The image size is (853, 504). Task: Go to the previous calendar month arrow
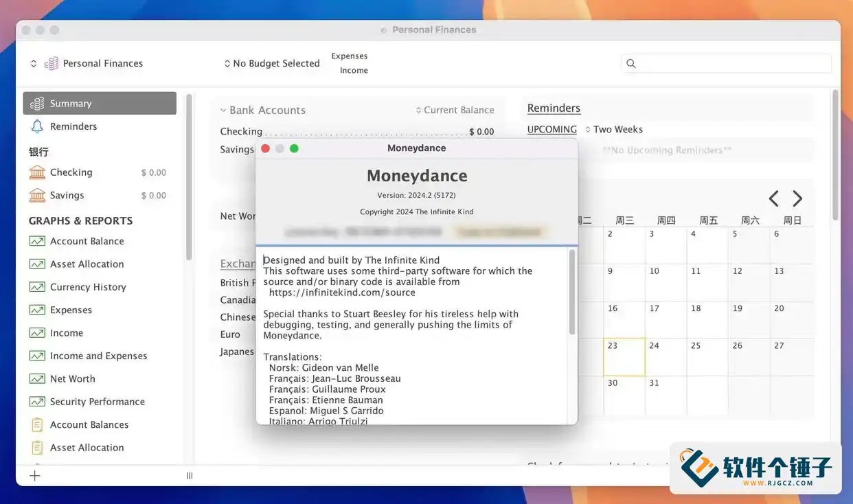tap(773, 198)
